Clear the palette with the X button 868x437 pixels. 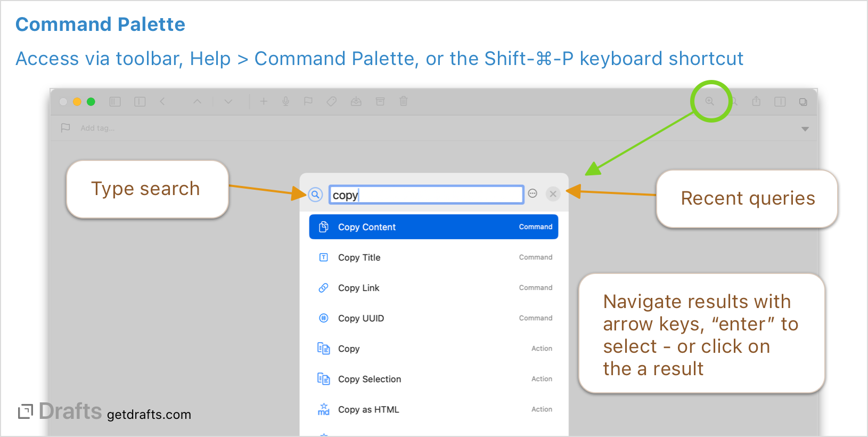(x=553, y=194)
